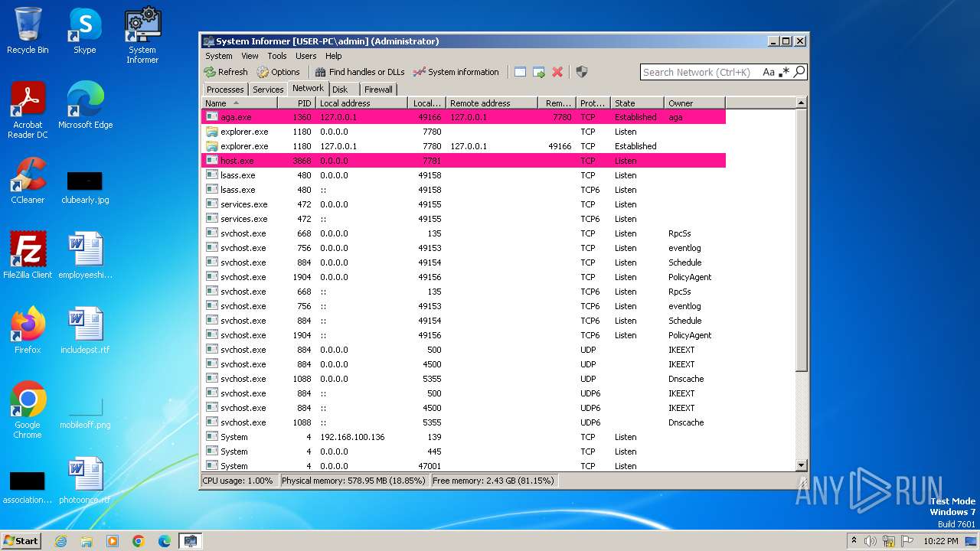Select services.exe 0.0.0.0 TCP row
This screenshot has height=551, width=980.
click(x=463, y=204)
